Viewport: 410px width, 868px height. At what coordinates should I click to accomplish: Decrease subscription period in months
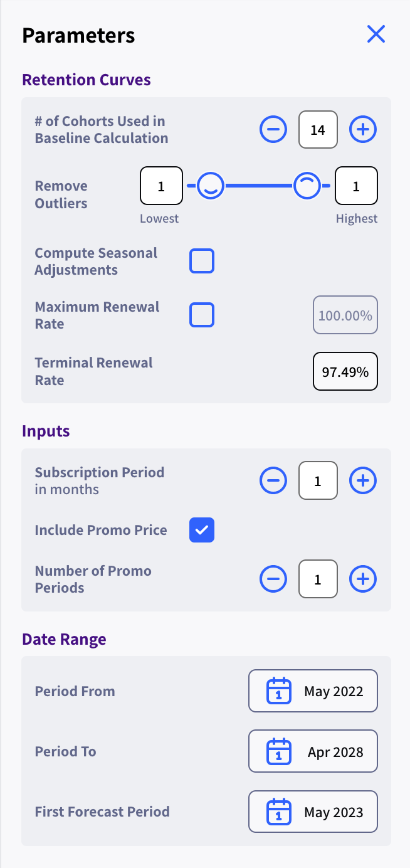tap(273, 481)
